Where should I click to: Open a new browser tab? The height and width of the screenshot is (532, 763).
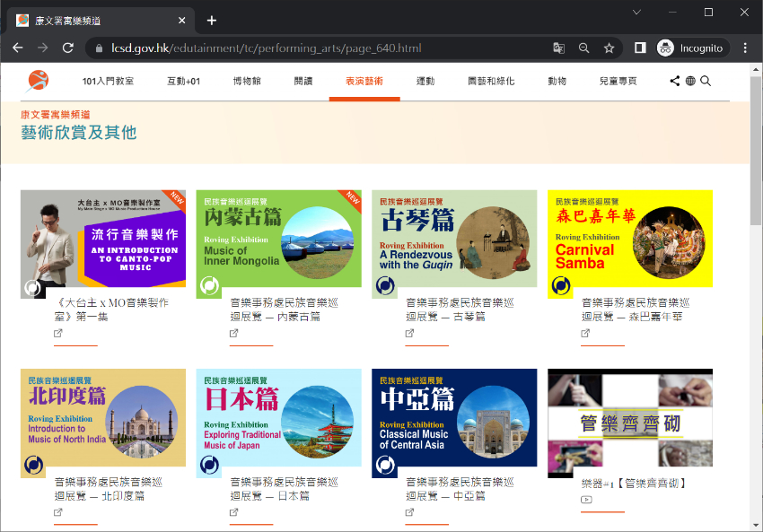pyautogui.click(x=212, y=20)
